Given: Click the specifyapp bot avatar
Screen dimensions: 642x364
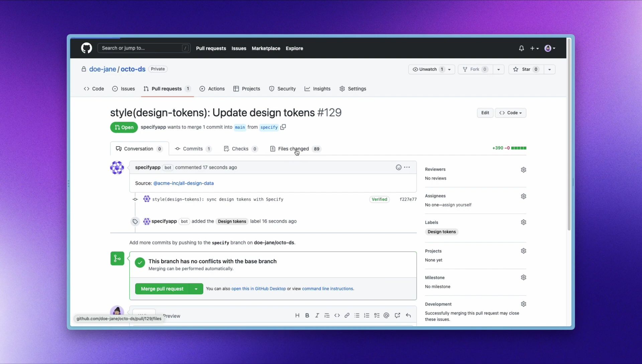Looking at the screenshot, I should pyautogui.click(x=117, y=168).
